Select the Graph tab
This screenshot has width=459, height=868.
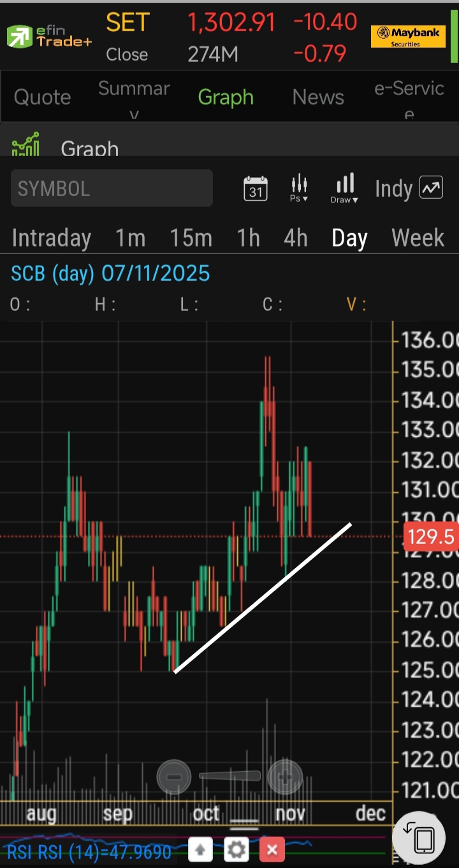point(226,97)
